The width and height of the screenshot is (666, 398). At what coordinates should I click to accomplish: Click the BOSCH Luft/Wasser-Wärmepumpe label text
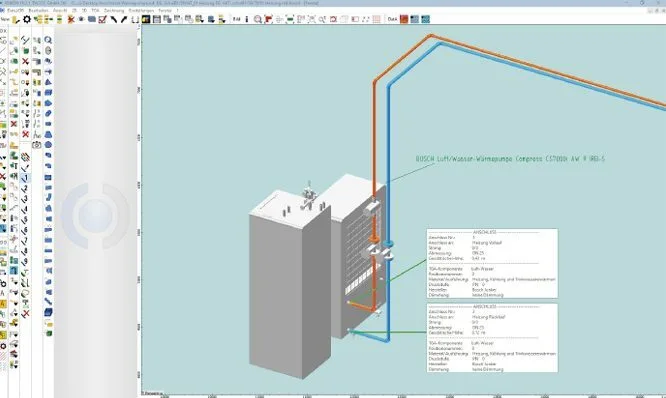coord(510,159)
